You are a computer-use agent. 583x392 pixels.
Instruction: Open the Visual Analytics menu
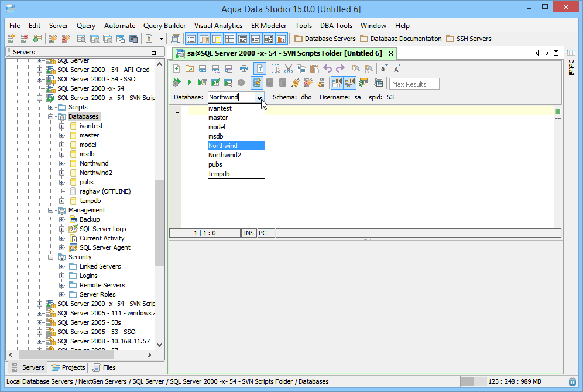click(218, 26)
